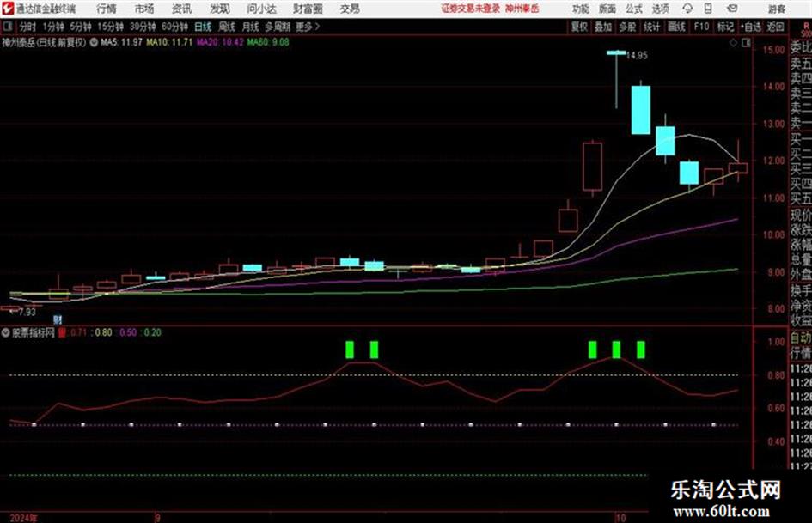This screenshot has height=523, width=812.
Task: Click the headset customer service icon
Action: tap(687, 9)
